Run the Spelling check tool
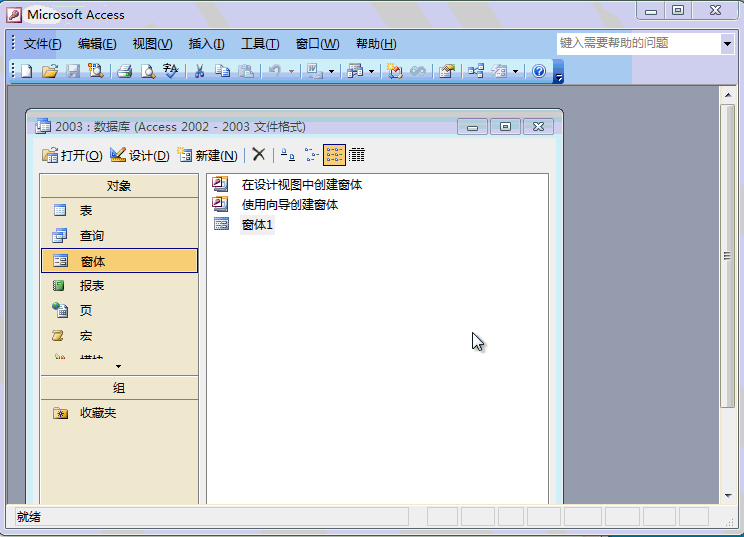Viewport: 744px width, 537px height. (x=170, y=72)
